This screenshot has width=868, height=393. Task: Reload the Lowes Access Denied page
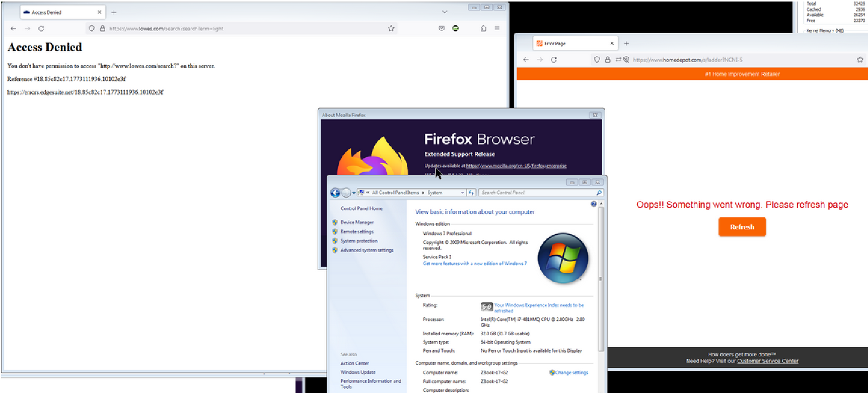[41, 29]
